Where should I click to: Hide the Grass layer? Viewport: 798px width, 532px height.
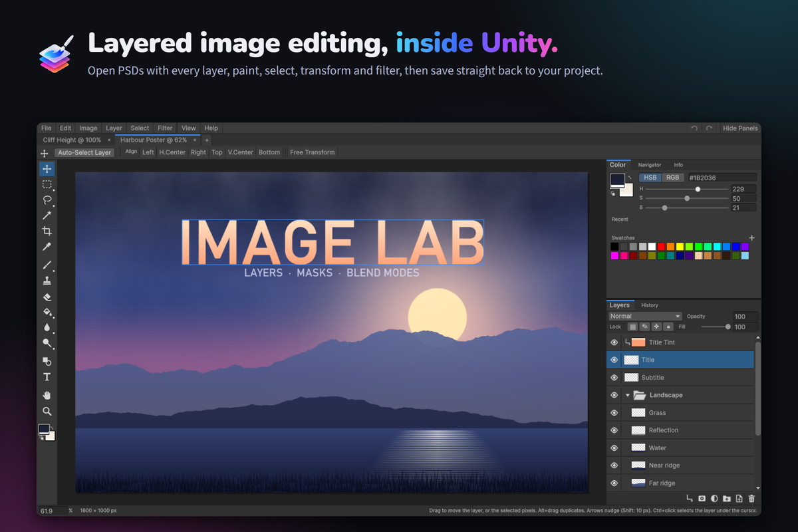[x=614, y=413]
